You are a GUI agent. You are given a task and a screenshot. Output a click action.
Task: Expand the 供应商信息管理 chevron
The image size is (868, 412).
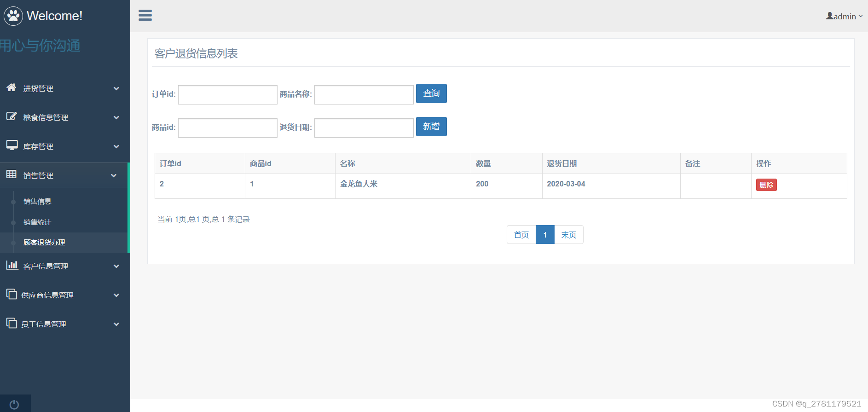[116, 295]
